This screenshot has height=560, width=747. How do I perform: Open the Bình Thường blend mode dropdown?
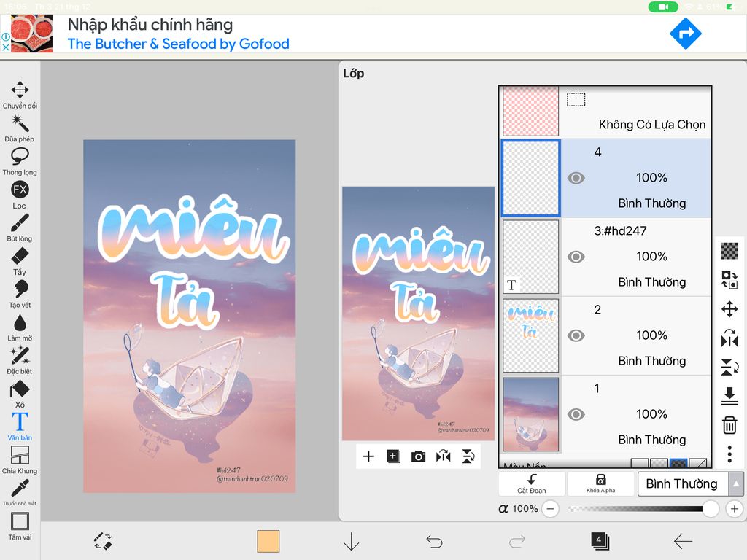pos(684,484)
